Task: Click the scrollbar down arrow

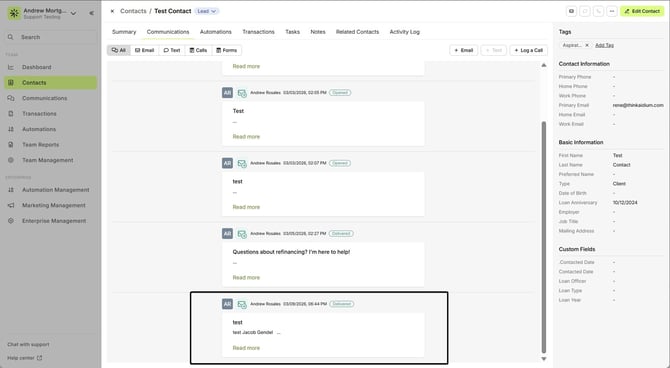Action: coord(544,359)
